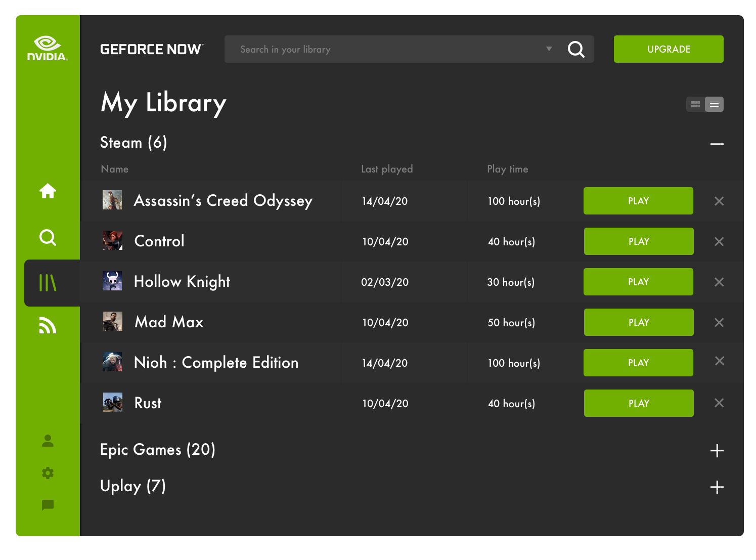The width and height of the screenshot is (756, 560).
Task: Click the Hollow Knight thumbnail
Action: (112, 281)
